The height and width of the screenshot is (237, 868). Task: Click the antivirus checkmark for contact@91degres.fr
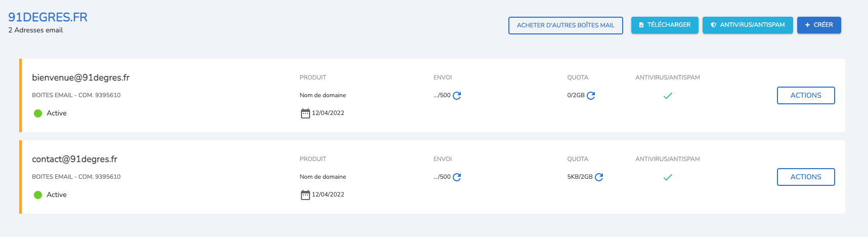[668, 177]
